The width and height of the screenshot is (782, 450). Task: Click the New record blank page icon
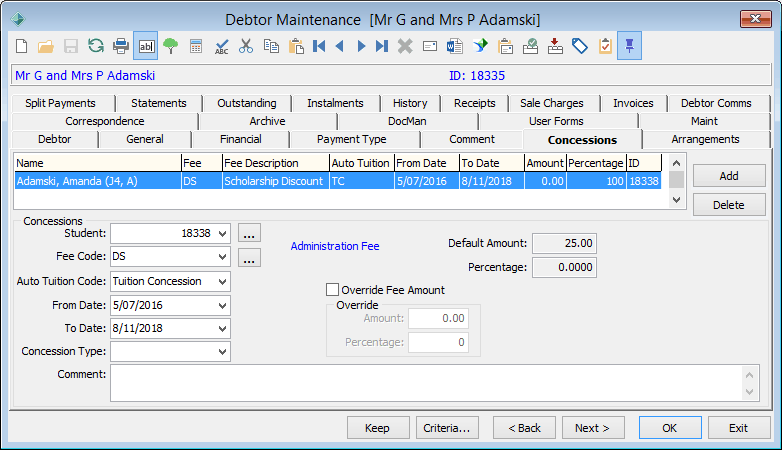pos(21,46)
